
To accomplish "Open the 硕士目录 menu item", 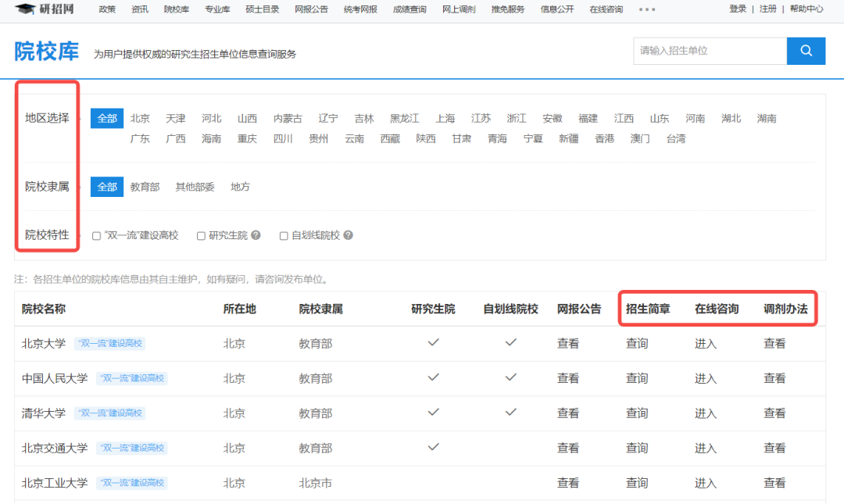I will (x=262, y=10).
